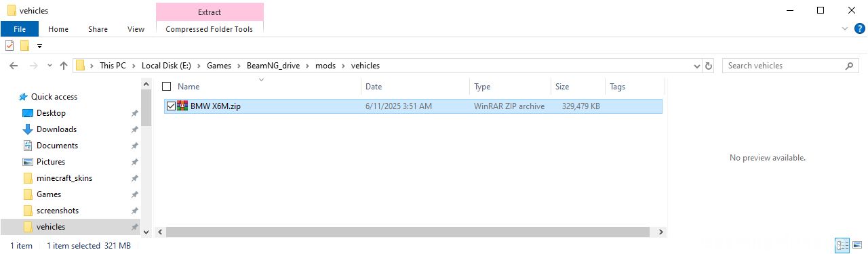Toggle the select all checkbox beside Name
868x254 pixels.
tap(166, 87)
